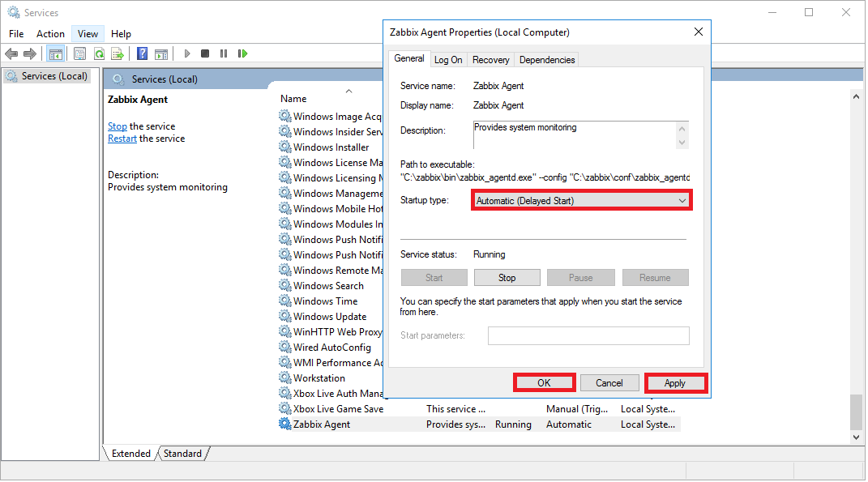Screen dimensions: 868x482
Task: Click the Restart the service link
Action: (x=122, y=139)
